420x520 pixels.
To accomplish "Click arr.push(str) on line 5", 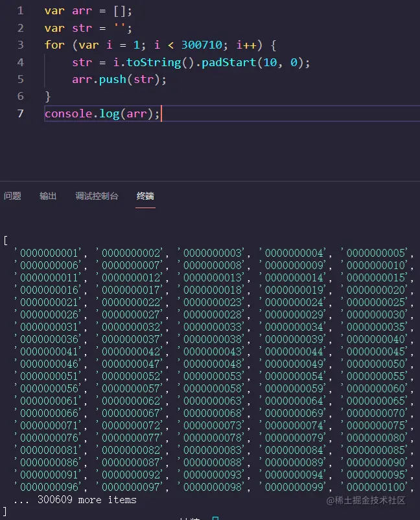I will point(119,80).
